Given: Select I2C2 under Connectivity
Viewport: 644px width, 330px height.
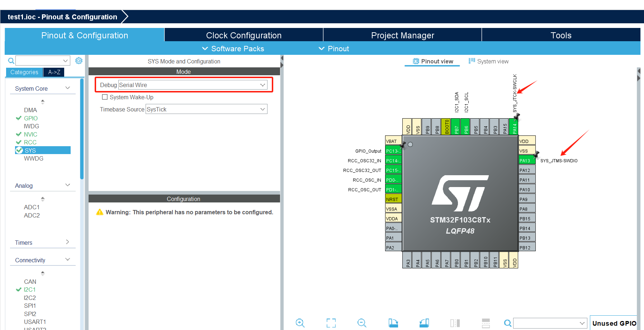Looking at the screenshot, I should 30,298.
